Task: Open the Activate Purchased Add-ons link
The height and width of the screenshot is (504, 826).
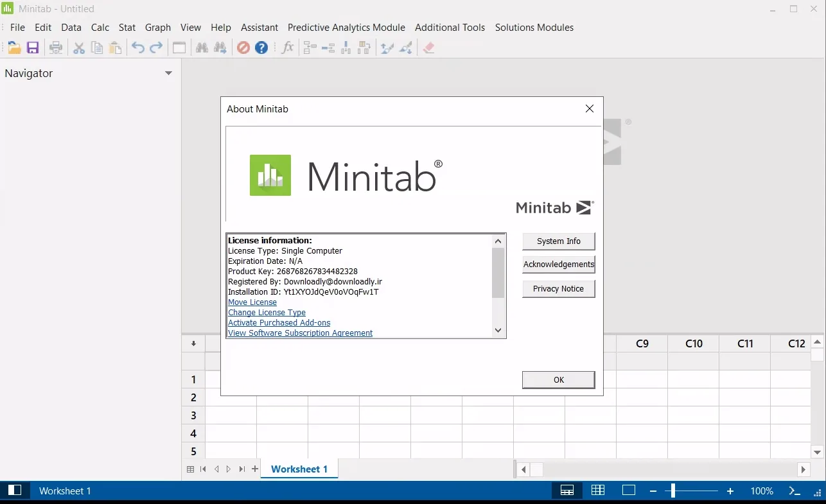Action: click(x=279, y=323)
